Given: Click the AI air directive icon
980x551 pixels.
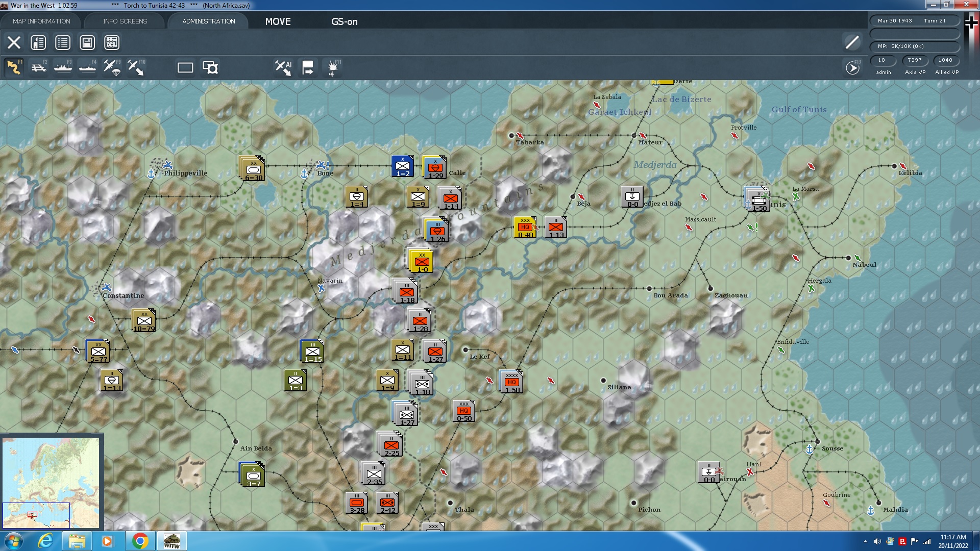Looking at the screenshot, I should point(283,67).
